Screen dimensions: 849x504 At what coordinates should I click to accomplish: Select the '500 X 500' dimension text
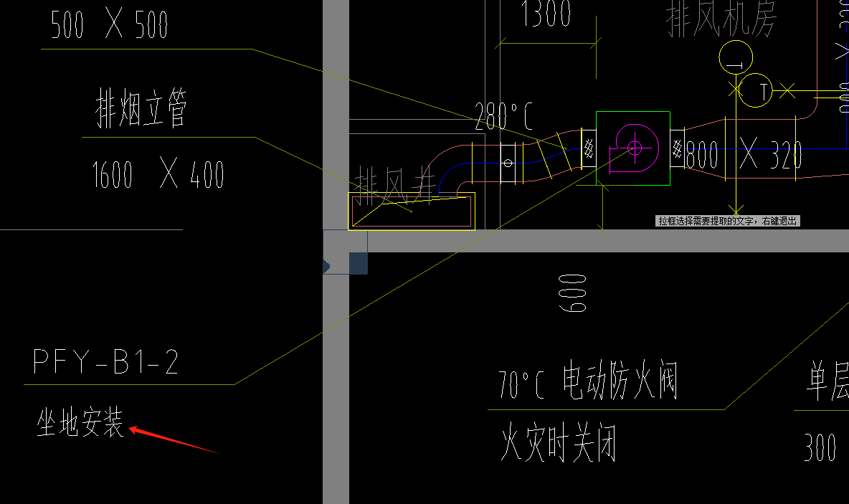tap(110, 24)
